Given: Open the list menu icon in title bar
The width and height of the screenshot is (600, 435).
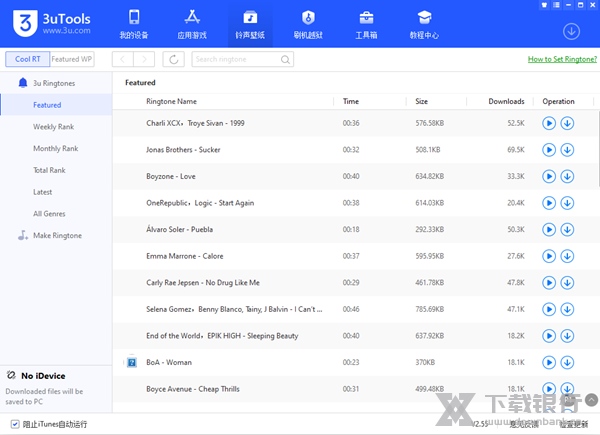Looking at the screenshot, I should pyautogui.click(x=556, y=5).
